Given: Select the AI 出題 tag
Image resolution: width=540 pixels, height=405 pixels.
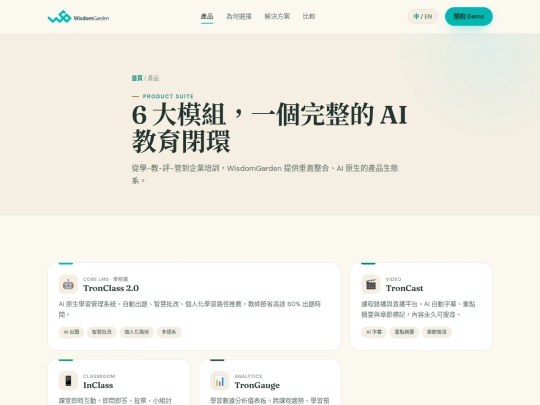Looking at the screenshot, I should pyautogui.click(x=71, y=332).
